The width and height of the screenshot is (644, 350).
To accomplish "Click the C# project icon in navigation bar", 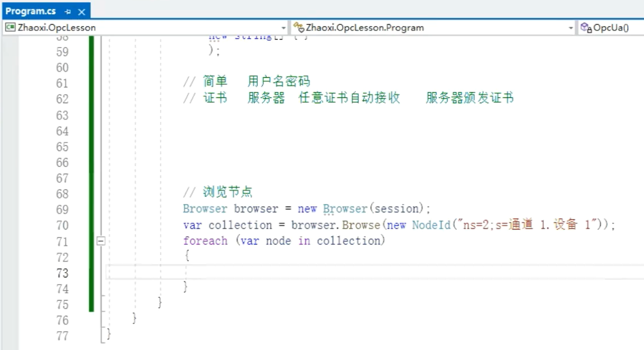I will point(10,28).
